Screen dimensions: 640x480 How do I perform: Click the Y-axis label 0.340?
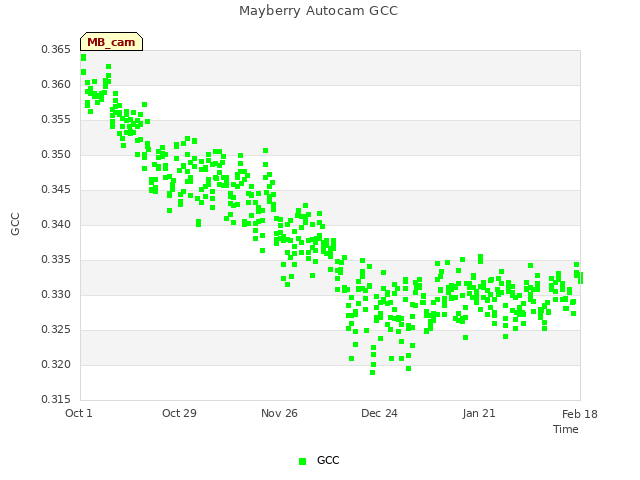(x=56, y=224)
